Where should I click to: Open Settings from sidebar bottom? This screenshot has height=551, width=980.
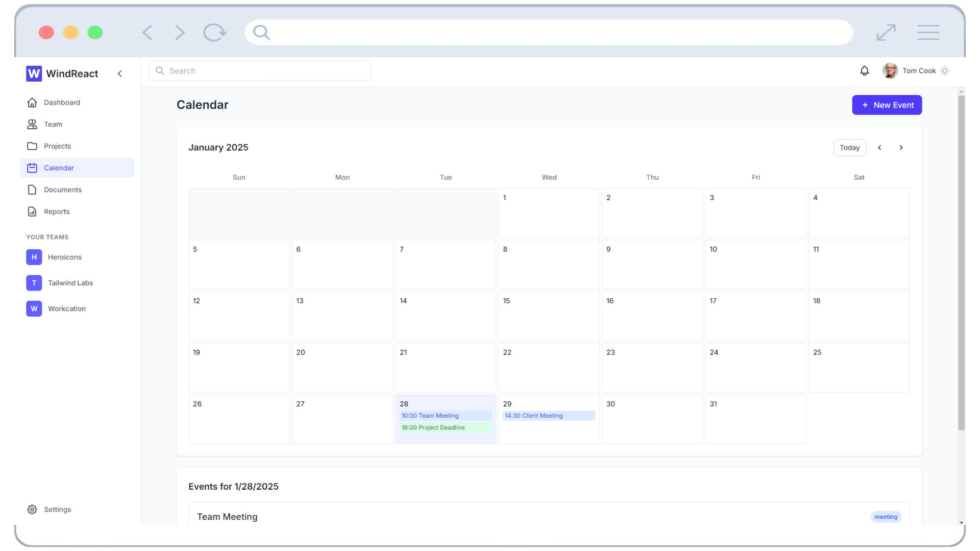pyautogui.click(x=77, y=510)
